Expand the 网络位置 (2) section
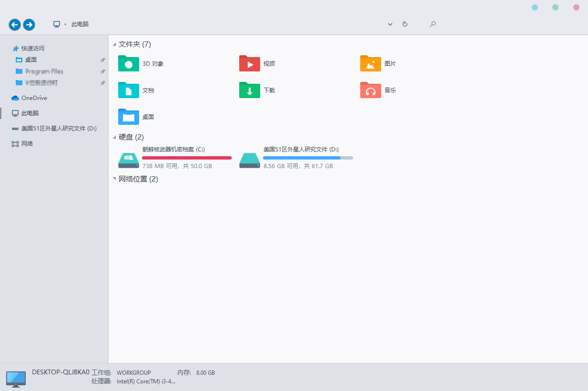Viewport: 588px width, 391px height. tap(114, 179)
